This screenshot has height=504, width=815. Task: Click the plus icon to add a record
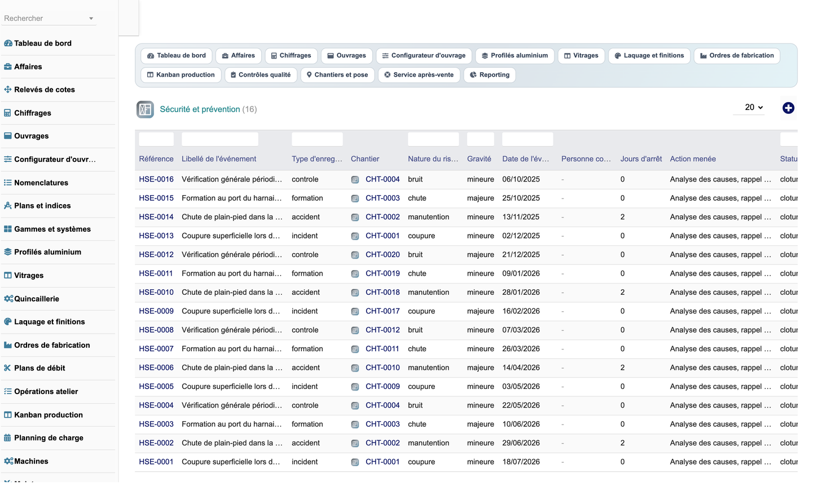[x=788, y=108]
